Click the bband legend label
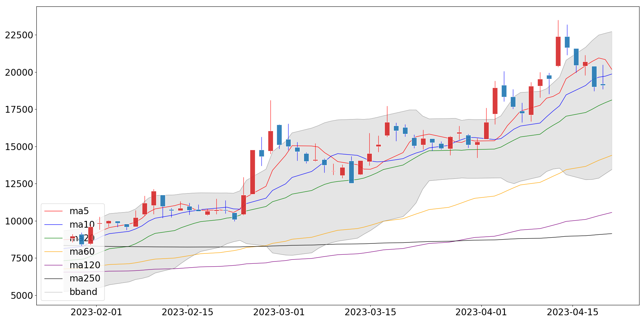The image size is (644, 322). click(x=83, y=292)
